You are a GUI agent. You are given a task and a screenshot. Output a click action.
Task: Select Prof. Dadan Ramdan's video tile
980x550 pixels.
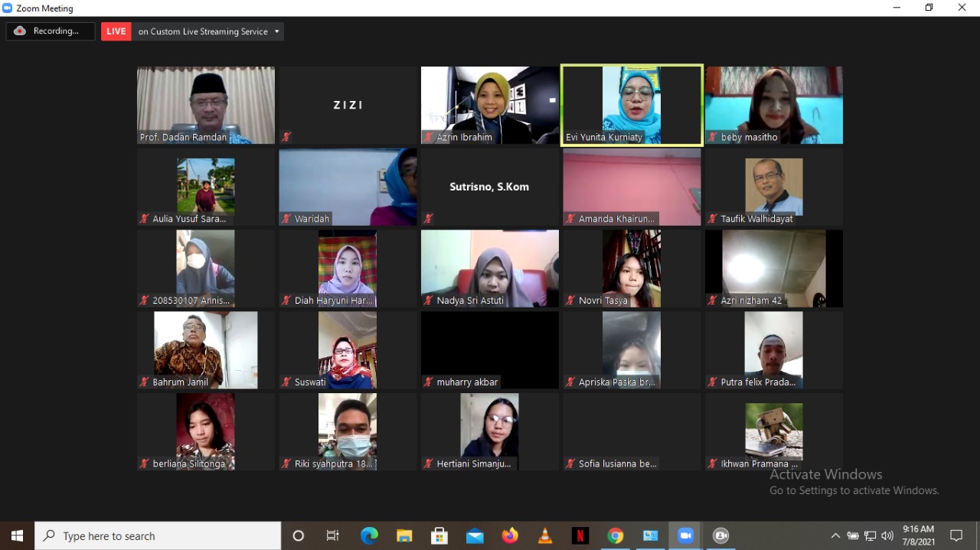coord(205,105)
